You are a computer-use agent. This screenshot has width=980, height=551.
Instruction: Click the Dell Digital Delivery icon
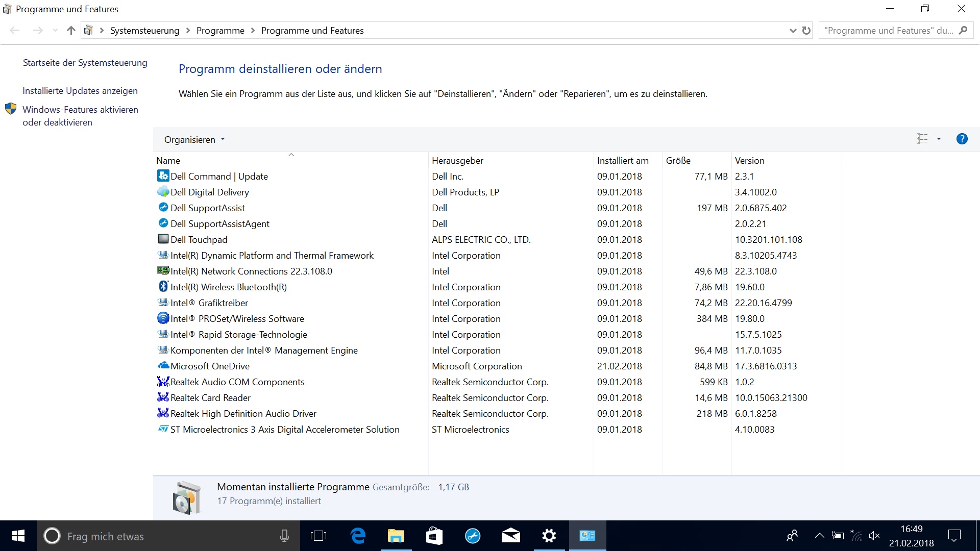(x=163, y=192)
